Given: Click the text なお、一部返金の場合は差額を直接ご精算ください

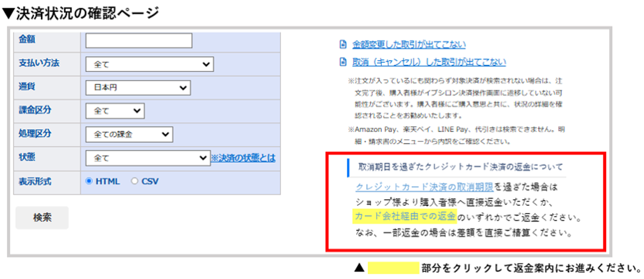Looking at the screenshot, I should point(464,233).
